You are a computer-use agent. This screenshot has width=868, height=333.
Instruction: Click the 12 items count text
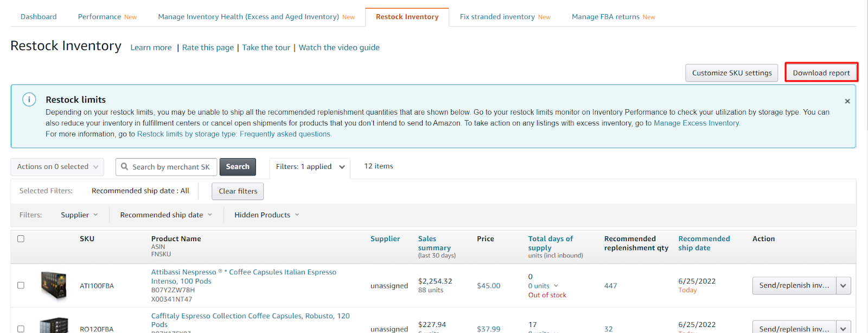point(379,166)
